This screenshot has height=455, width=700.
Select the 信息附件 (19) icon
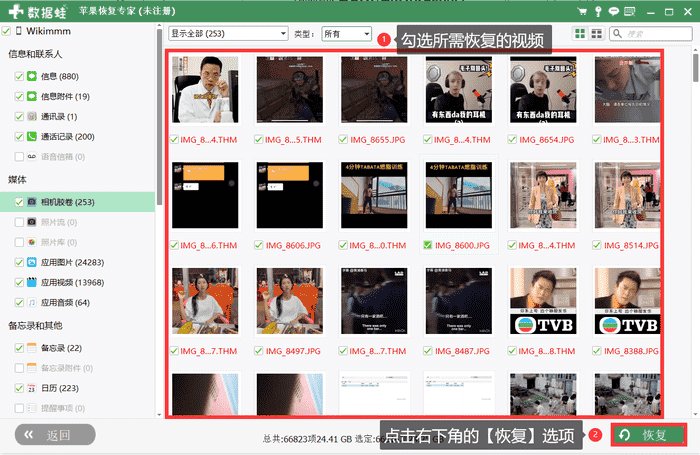click(32, 96)
